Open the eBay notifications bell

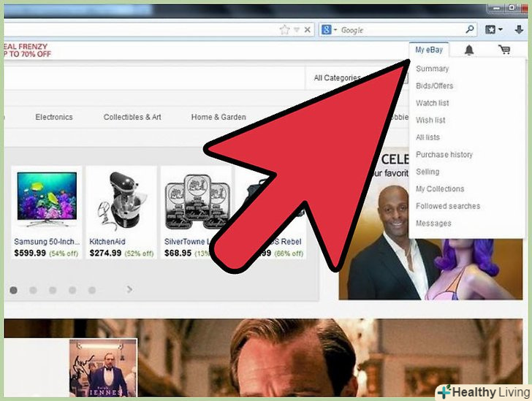pos(469,50)
